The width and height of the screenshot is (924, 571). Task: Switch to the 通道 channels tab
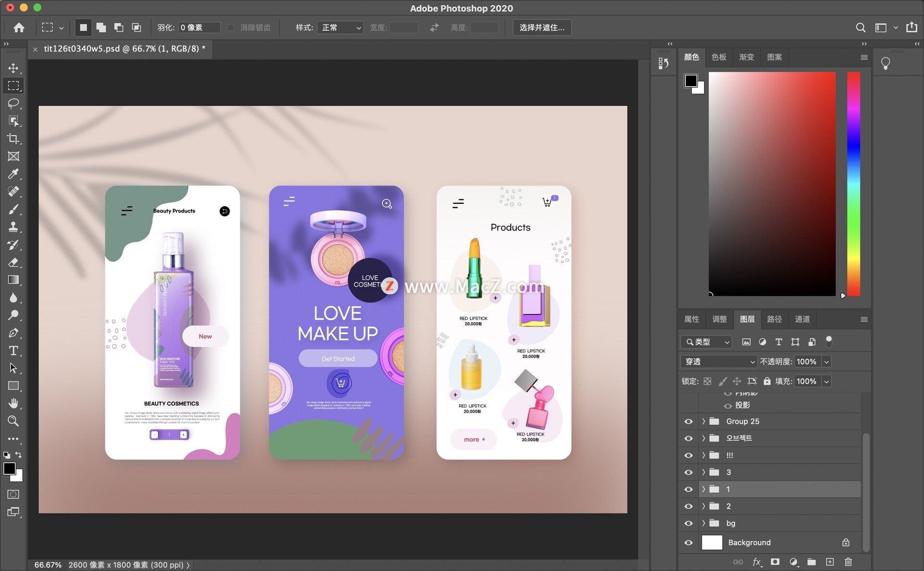pos(802,319)
